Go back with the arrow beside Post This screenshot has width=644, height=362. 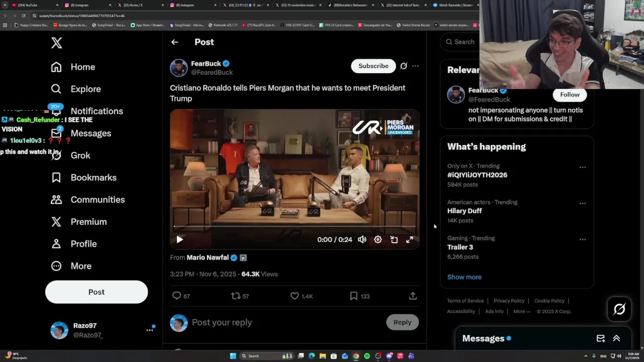coord(175,42)
